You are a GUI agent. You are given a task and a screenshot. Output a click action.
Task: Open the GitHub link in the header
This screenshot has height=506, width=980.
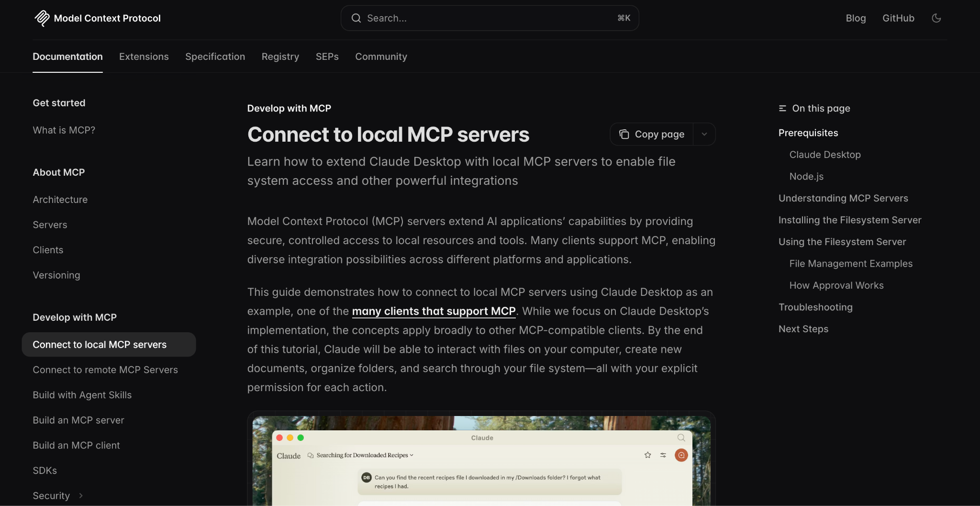(x=898, y=18)
